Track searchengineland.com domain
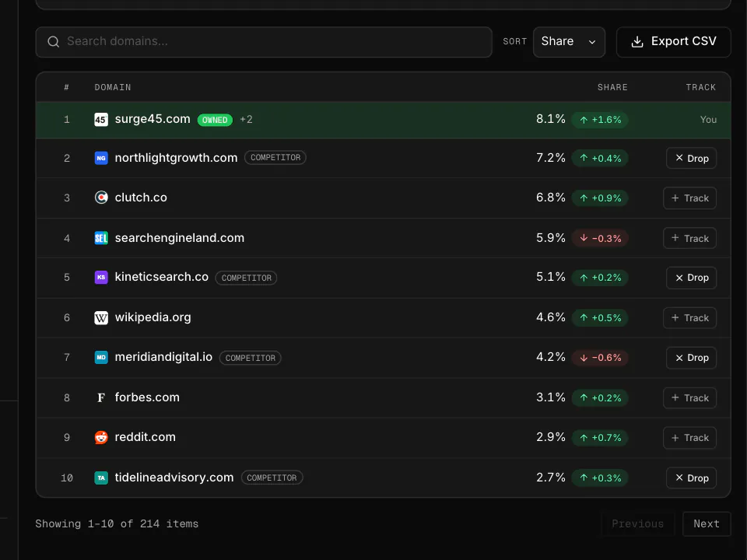 [690, 238]
